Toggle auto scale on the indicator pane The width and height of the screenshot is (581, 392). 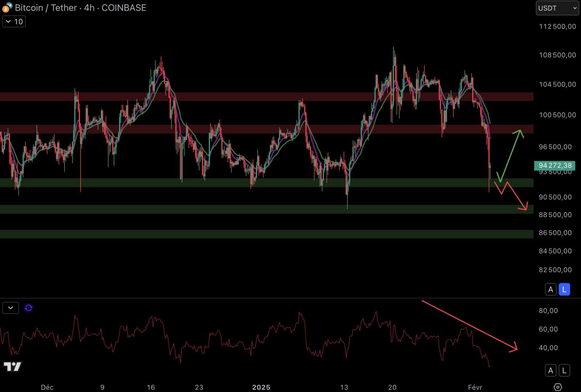point(550,371)
